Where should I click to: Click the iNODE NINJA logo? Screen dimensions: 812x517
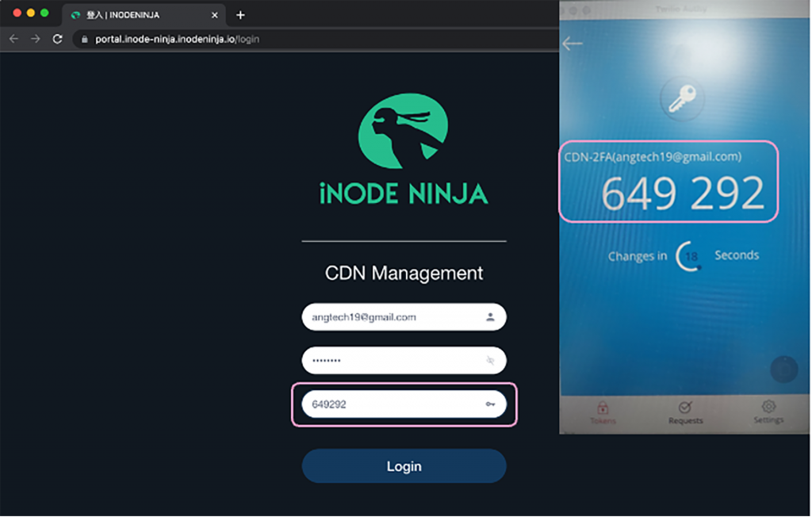404,149
